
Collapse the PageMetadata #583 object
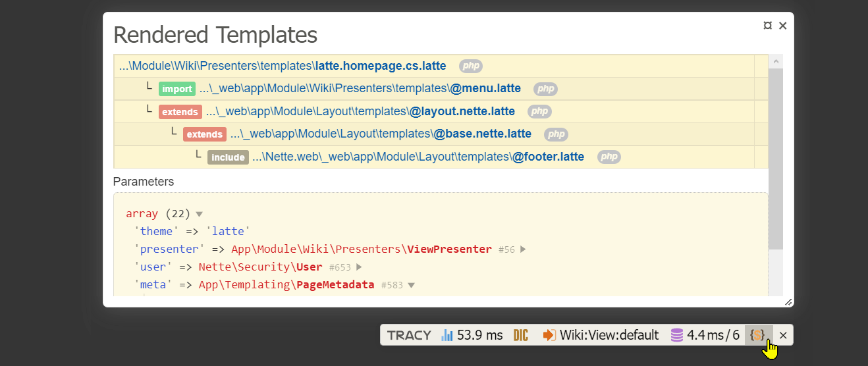pos(411,285)
